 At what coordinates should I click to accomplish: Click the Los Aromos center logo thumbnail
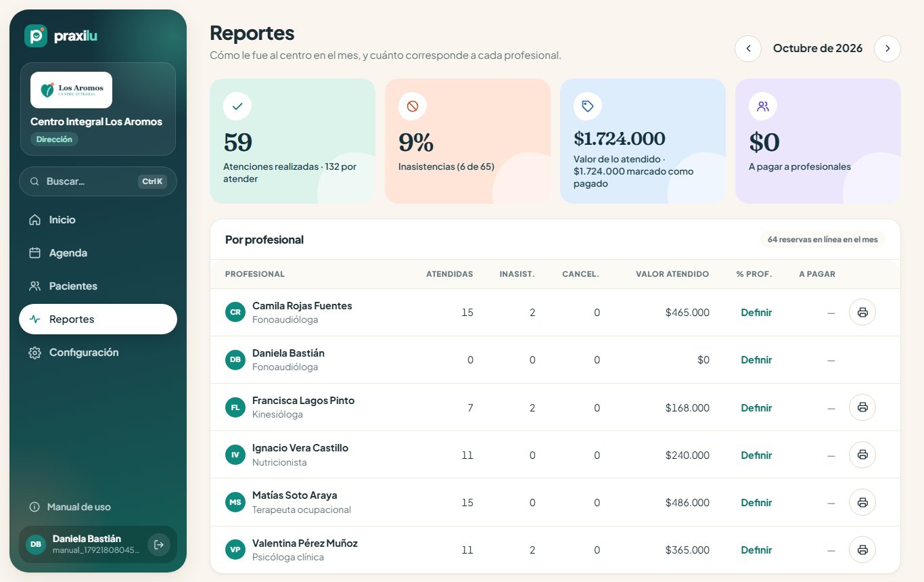click(71, 90)
